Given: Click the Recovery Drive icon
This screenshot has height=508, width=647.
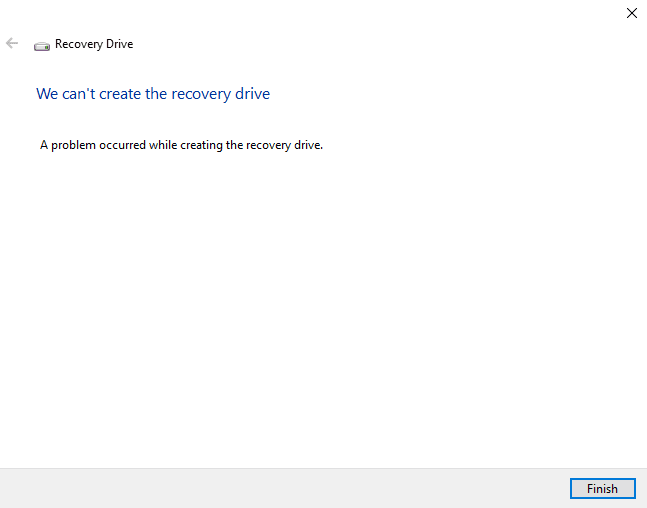Looking at the screenshot, I should (x=42, y=45).
